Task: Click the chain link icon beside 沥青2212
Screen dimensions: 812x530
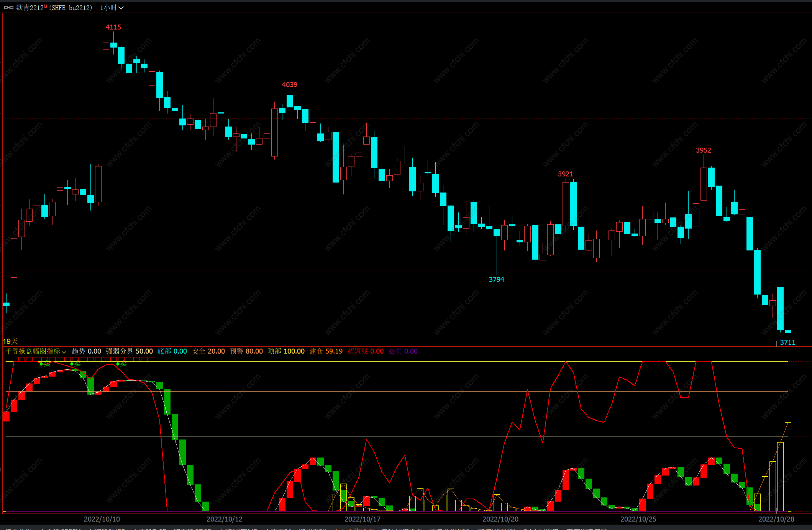Action: [x=8, y=8]
